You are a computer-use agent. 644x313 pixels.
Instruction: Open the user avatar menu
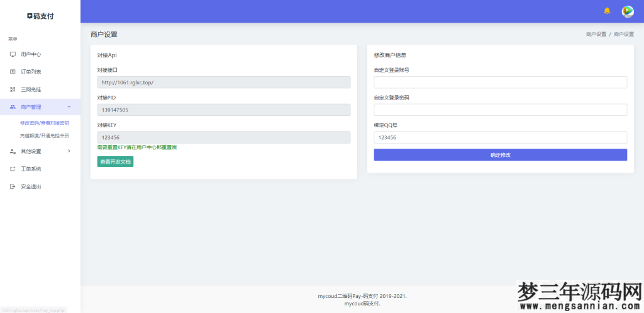tap(628, 11)
